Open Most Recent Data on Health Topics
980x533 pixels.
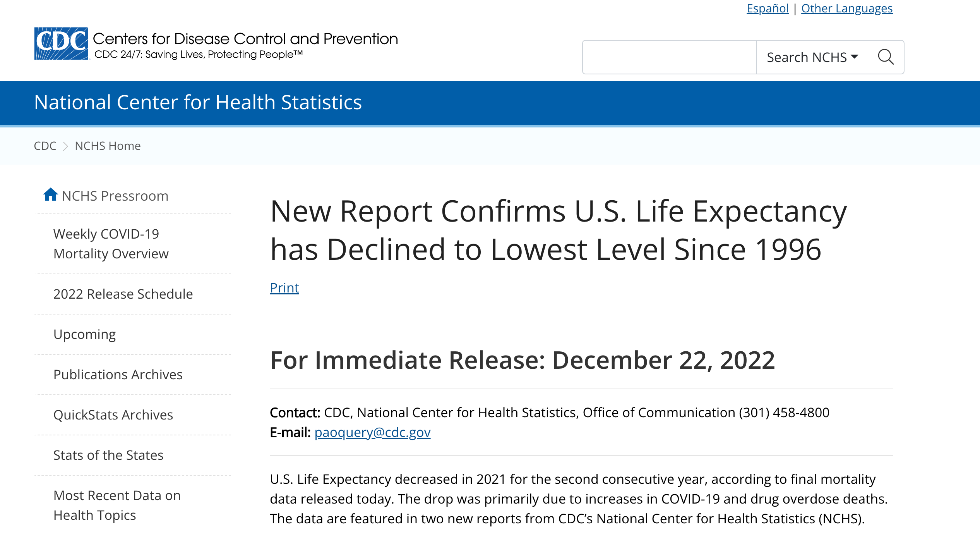click(x=117, y=505)
